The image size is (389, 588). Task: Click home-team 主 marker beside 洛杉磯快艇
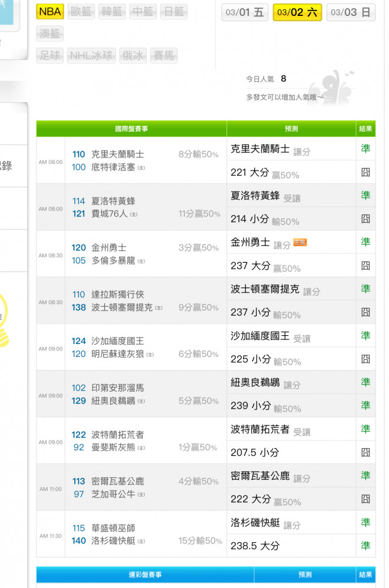pyautogui.click(x=141, y=542)
